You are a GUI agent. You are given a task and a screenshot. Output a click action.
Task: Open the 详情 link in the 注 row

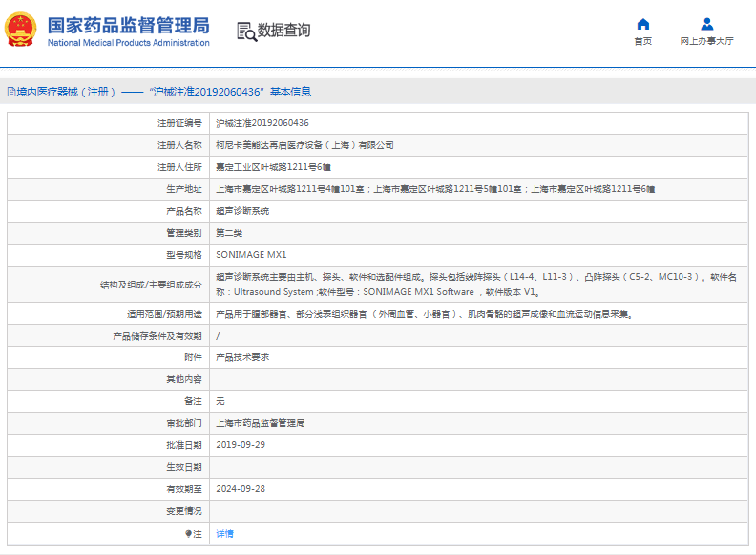click(x=224, y=533)
